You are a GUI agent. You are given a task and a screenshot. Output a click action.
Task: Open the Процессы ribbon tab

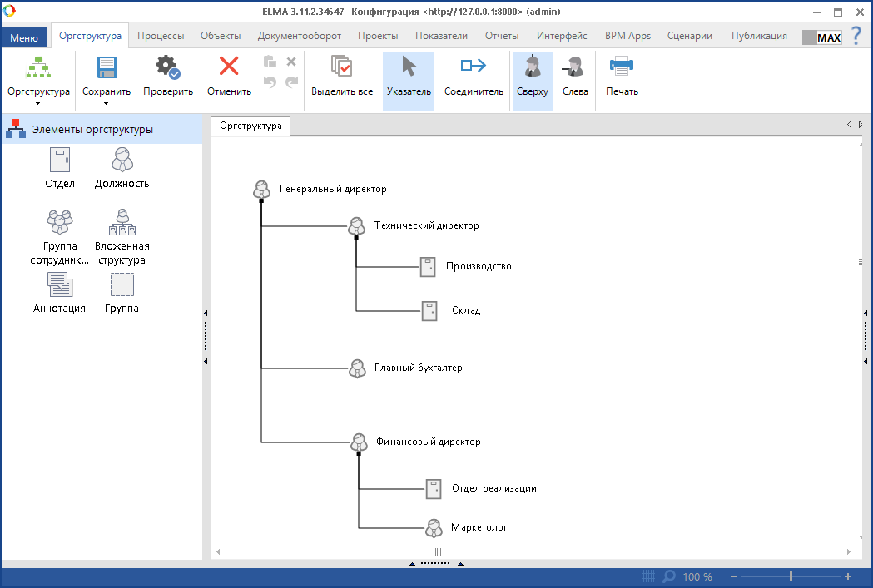coord(161,36)
